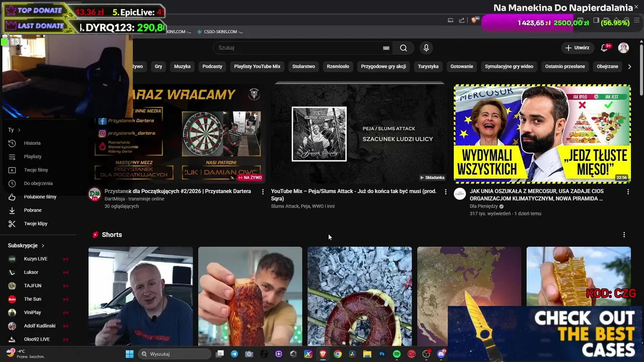
Task: Open the Peja Szacunek Ludzi Ulicy thumbnail
Action: pos(358,133)
